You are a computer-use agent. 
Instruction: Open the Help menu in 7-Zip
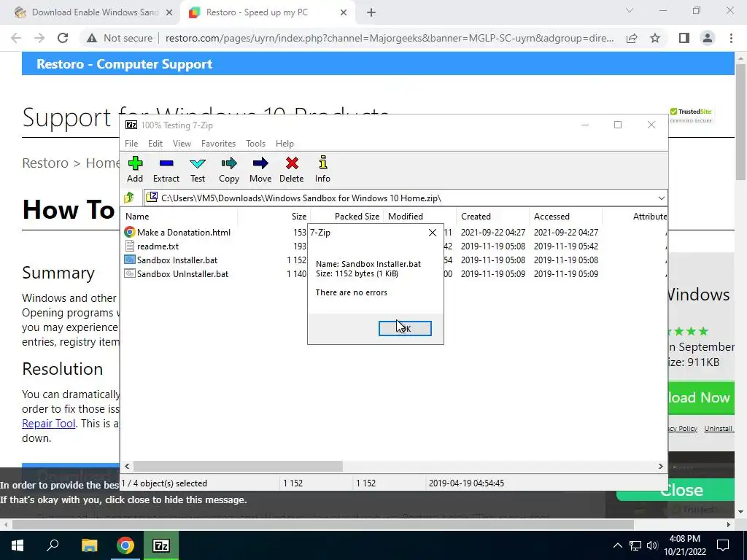pyautogui.click(x=285, y=144)
